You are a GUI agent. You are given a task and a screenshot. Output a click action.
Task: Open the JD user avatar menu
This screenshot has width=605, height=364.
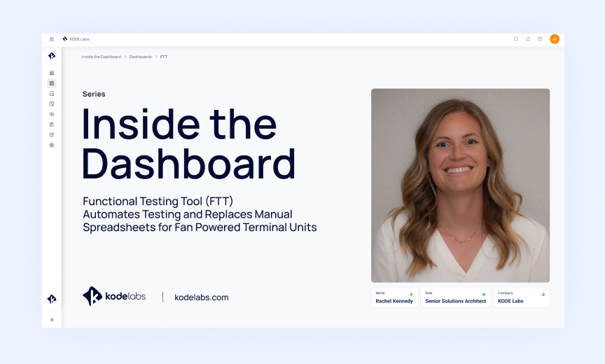tap(555, 39)
